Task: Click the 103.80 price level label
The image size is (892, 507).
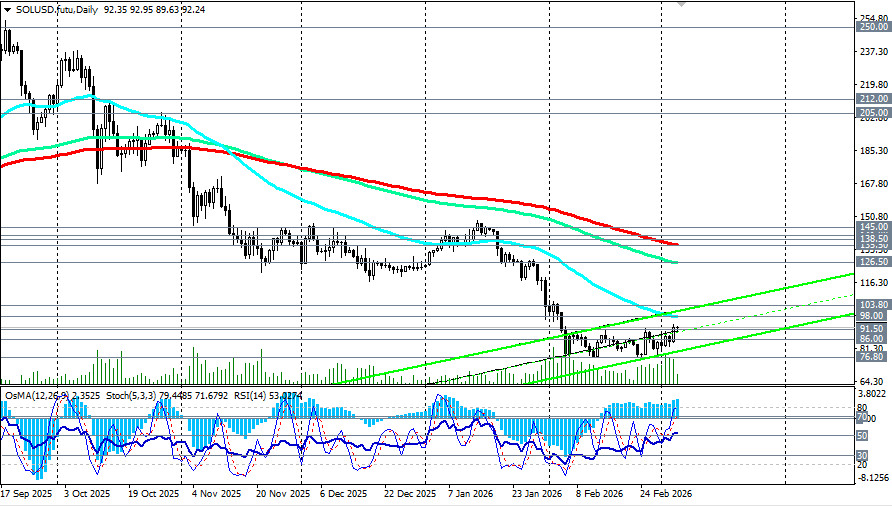Action: coord(873,305)
